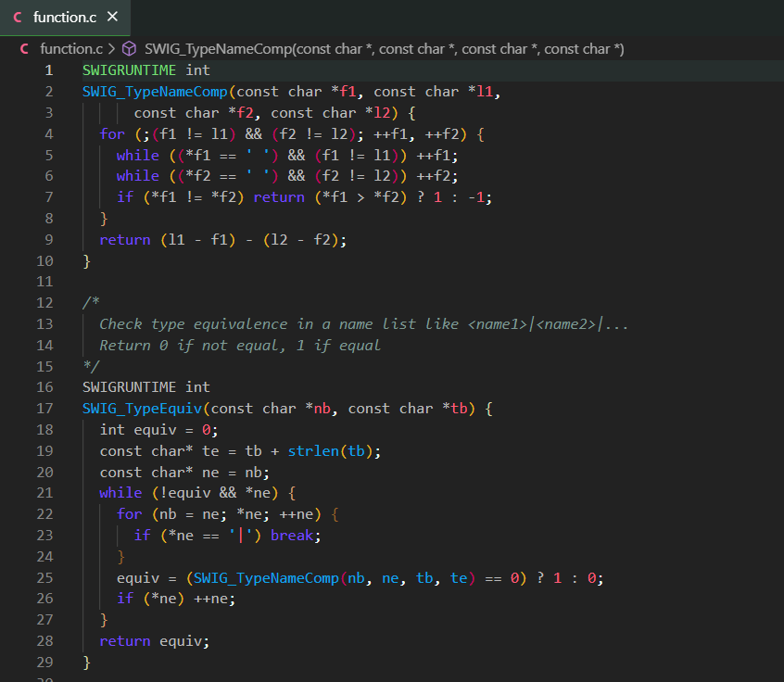
Task: Click SWIG_TypeEquiv function name on line 17
Action: tap(142, 409)
